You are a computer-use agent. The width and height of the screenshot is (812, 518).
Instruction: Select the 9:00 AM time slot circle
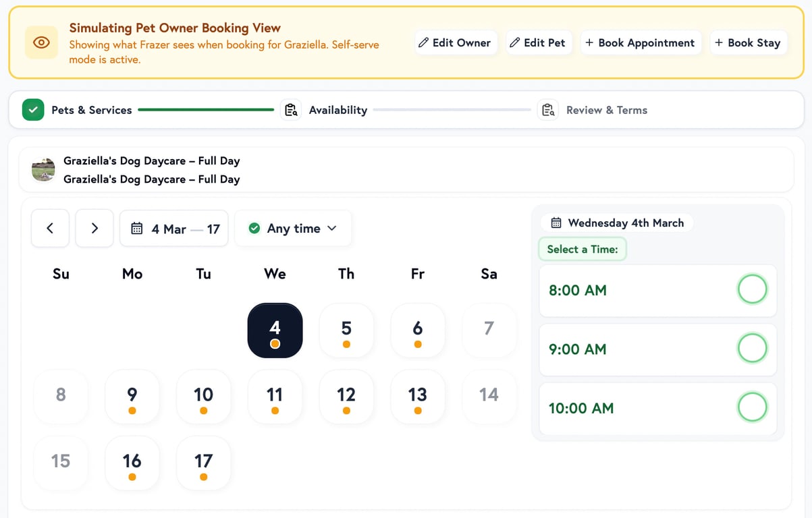click(752, 348)
